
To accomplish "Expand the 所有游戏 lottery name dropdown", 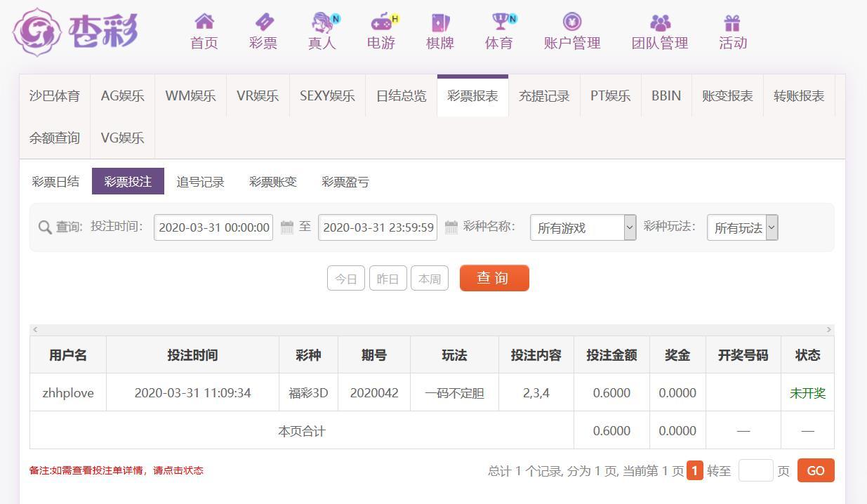I will tap(583, 227).
